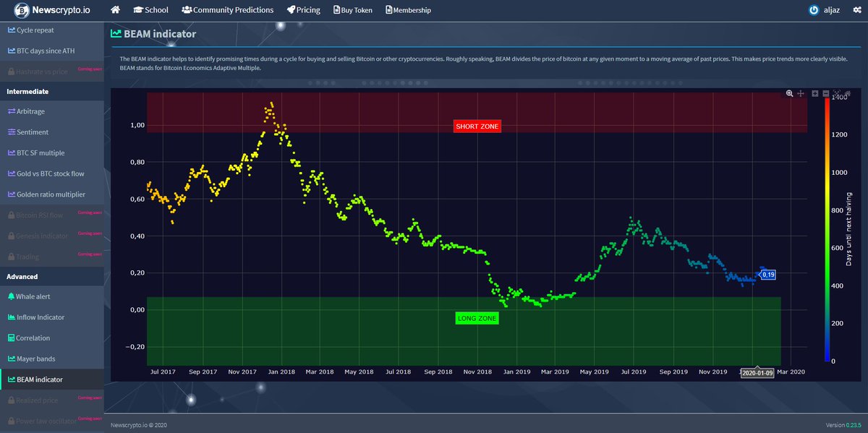Click locked Genesis indicator item

pos(52,236)
